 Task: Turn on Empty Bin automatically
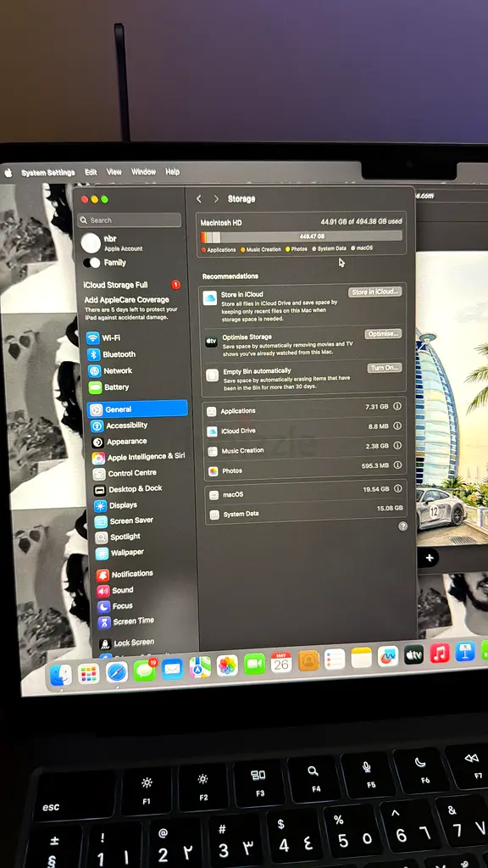pyautogui.click(x=385, y=368)
